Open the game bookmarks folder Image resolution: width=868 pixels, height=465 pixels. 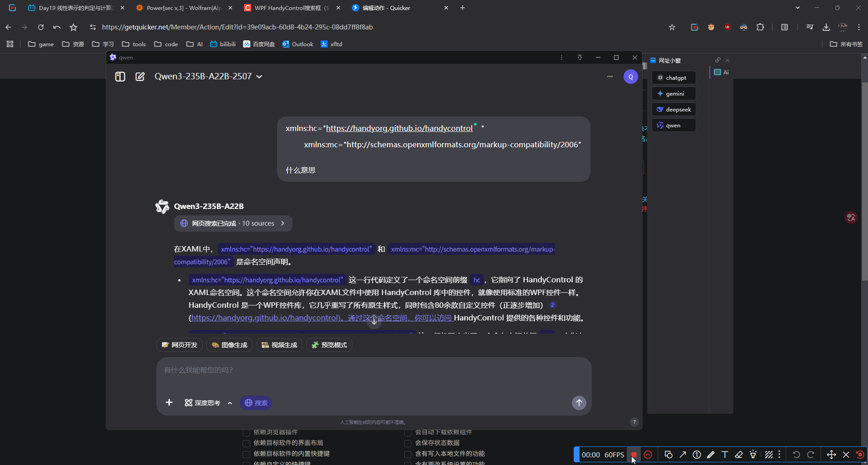pyautogui.click(x=41, y=44)
